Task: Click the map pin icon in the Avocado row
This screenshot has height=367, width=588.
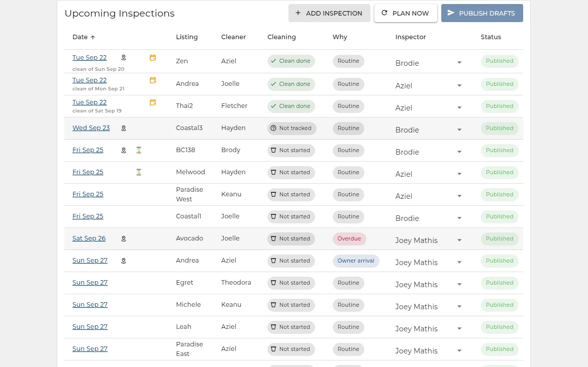Action: point(123,238)
